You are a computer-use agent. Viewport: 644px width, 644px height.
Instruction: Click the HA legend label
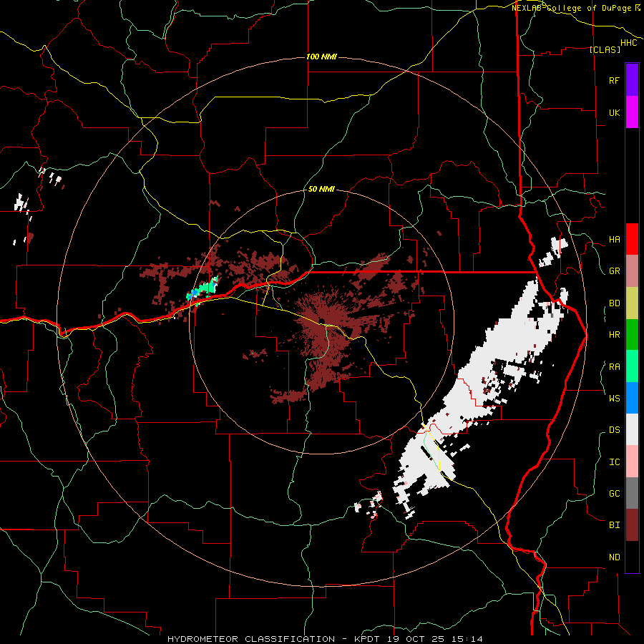(614, 239)
